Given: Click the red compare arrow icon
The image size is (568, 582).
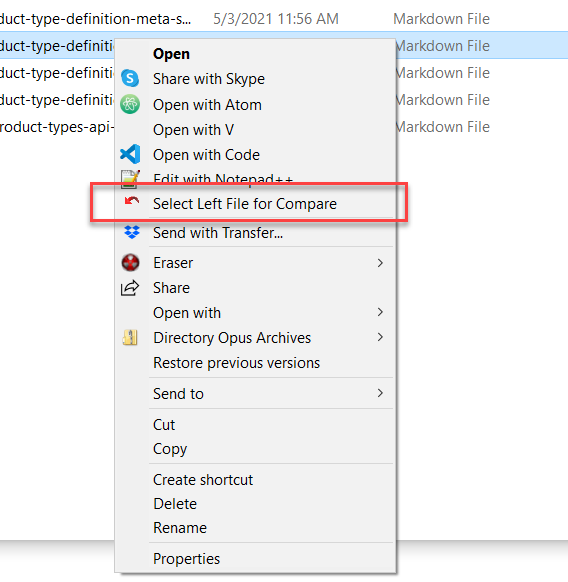Looking at the screenshot, I should coord(131,201).
